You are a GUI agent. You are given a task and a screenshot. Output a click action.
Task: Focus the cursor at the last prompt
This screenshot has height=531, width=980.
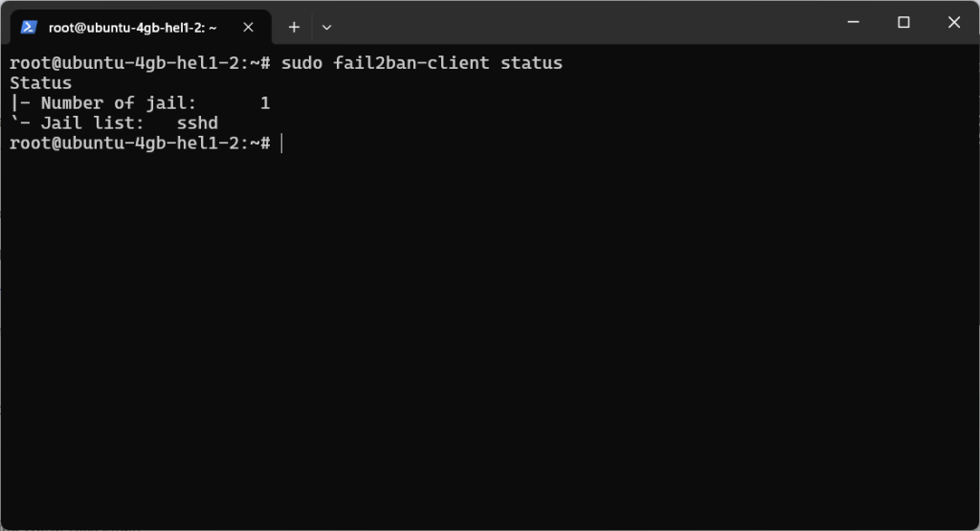tap(282, 144)
